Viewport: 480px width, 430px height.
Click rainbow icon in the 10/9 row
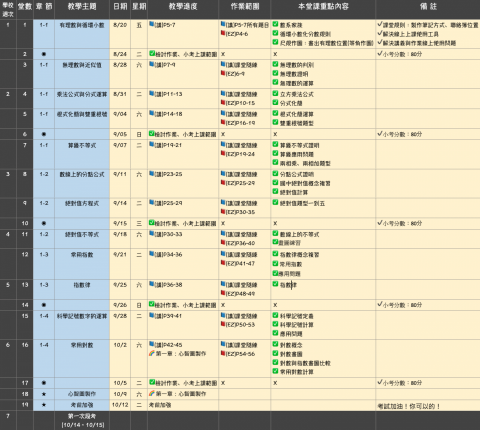(x=152, y=393)
